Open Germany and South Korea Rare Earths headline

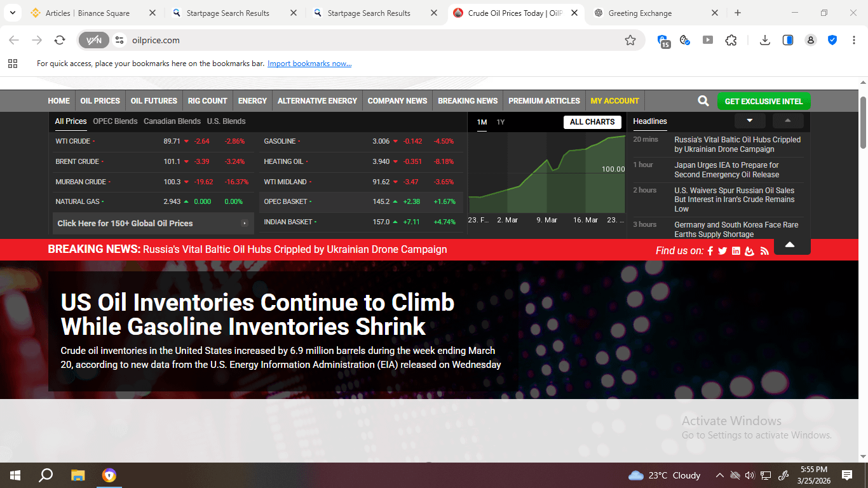[736, 229]
